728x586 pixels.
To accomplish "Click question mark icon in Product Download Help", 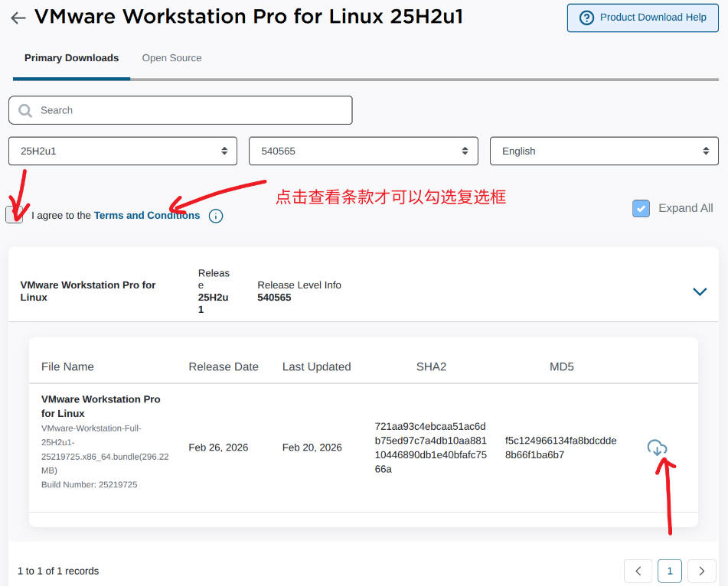I will click(x=587, y=18).
